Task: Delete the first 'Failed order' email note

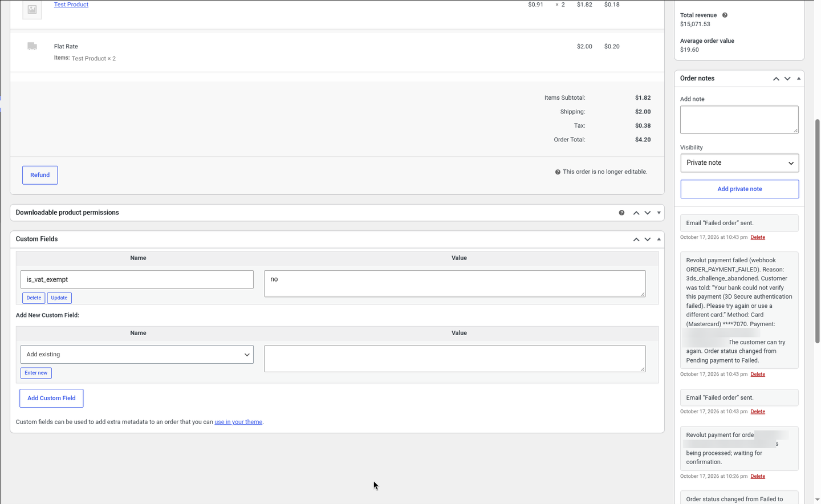Action: (758, 237)
